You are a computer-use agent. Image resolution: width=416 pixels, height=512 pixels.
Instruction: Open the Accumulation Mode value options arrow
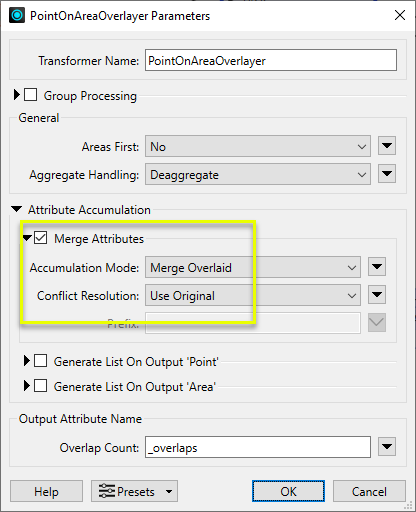pos(377,267)
